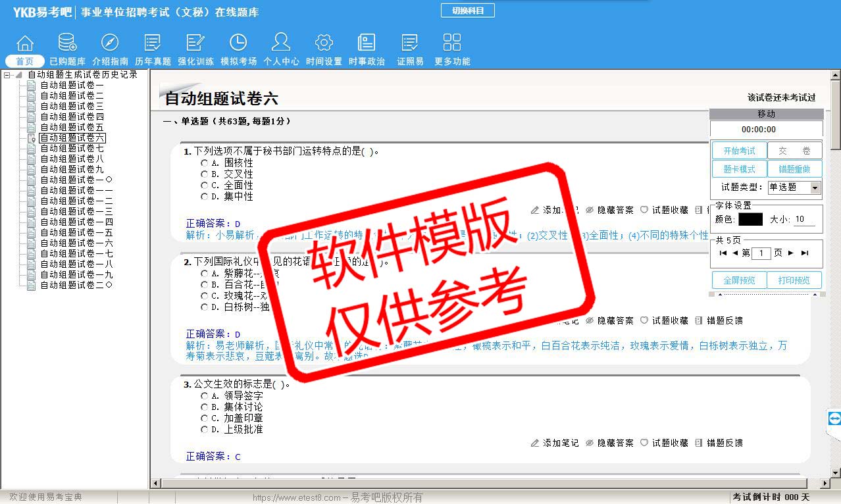Click the 切换科目 button
This screenshot has height=504, width=841.
(x=467, y=11)
